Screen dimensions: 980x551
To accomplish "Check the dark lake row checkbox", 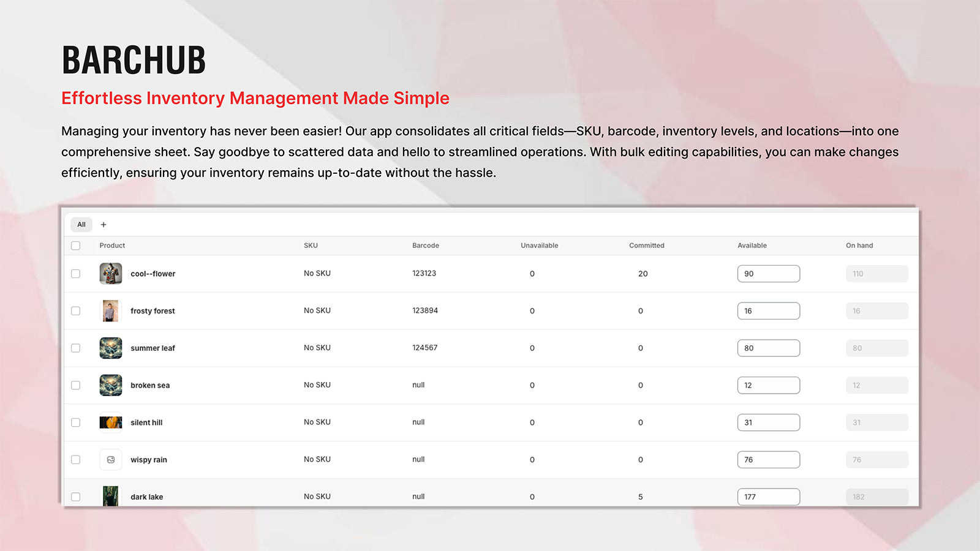I will [x=76, y=497].
